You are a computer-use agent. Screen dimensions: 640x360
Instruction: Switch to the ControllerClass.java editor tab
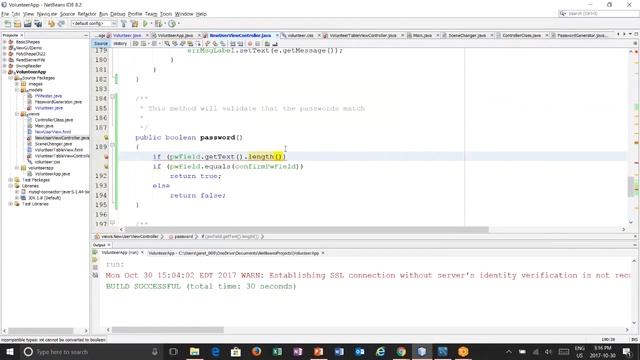click(521, 36)
